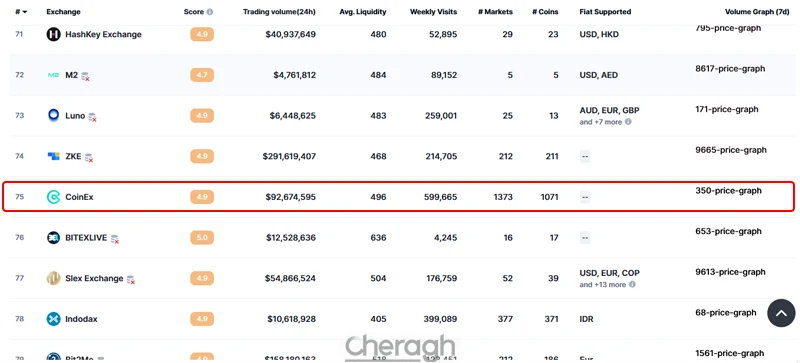Sort by # Markets column header
The width and height of the screenshot is (800, 363).
[x=495, y=12]
